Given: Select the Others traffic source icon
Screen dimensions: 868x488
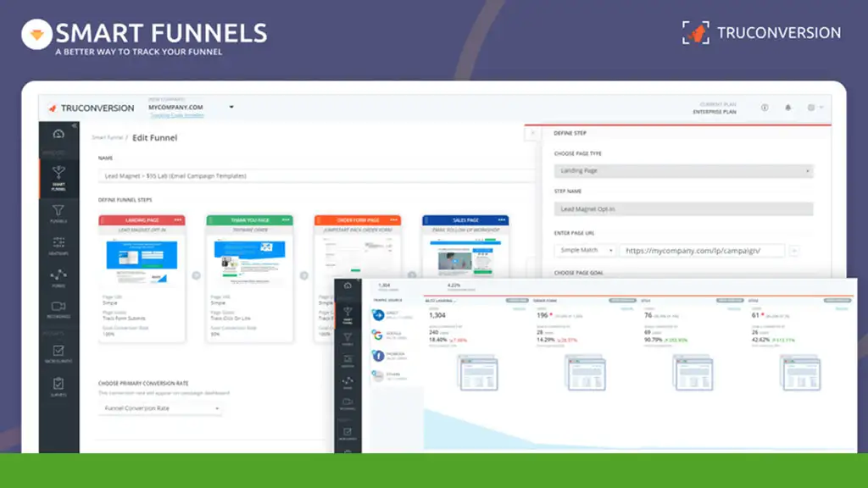Looking at the screenshot, I should [x=378, y=376].
